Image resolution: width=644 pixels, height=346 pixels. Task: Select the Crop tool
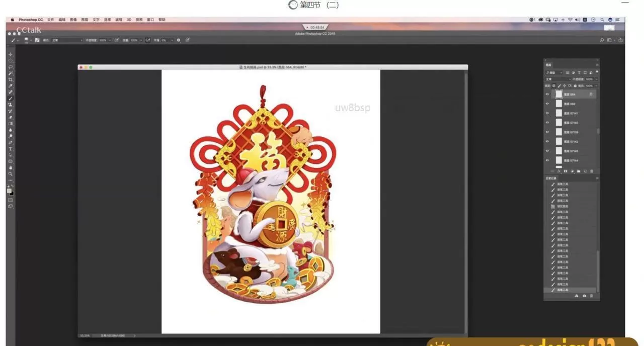[x=11, y=79]
